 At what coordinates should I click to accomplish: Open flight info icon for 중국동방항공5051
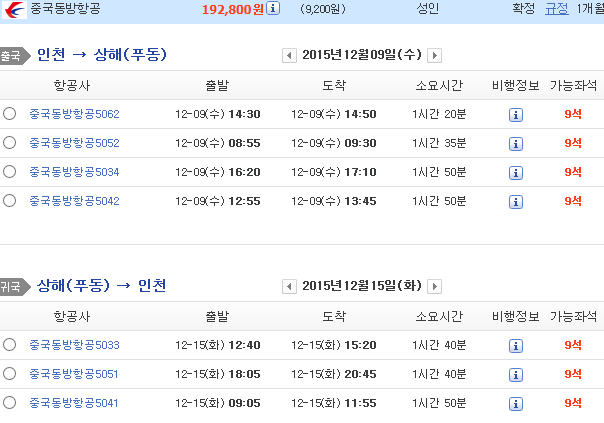pyautogui.click(x=516, y=374)
